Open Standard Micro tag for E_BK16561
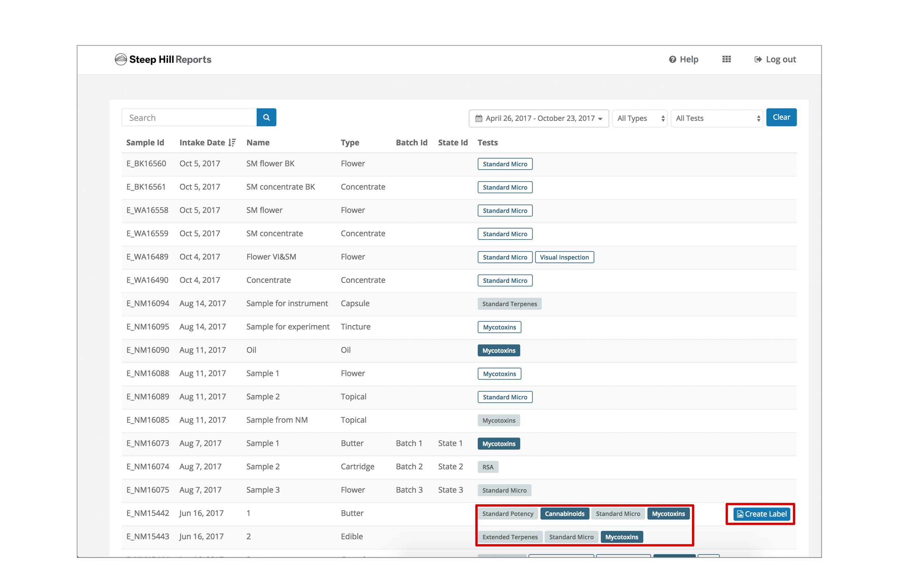The image size is (922, 588). tap(505, 187)
